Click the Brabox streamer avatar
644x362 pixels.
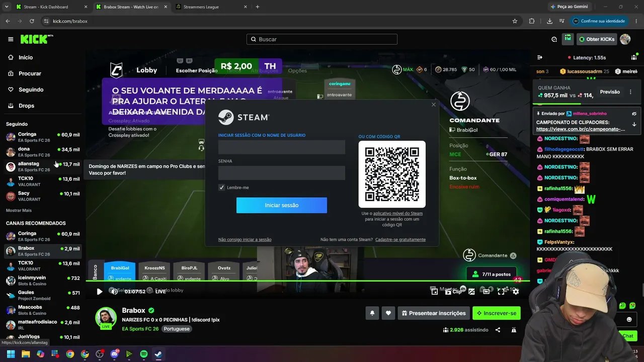pyautogui.click(x=106, y=318)
